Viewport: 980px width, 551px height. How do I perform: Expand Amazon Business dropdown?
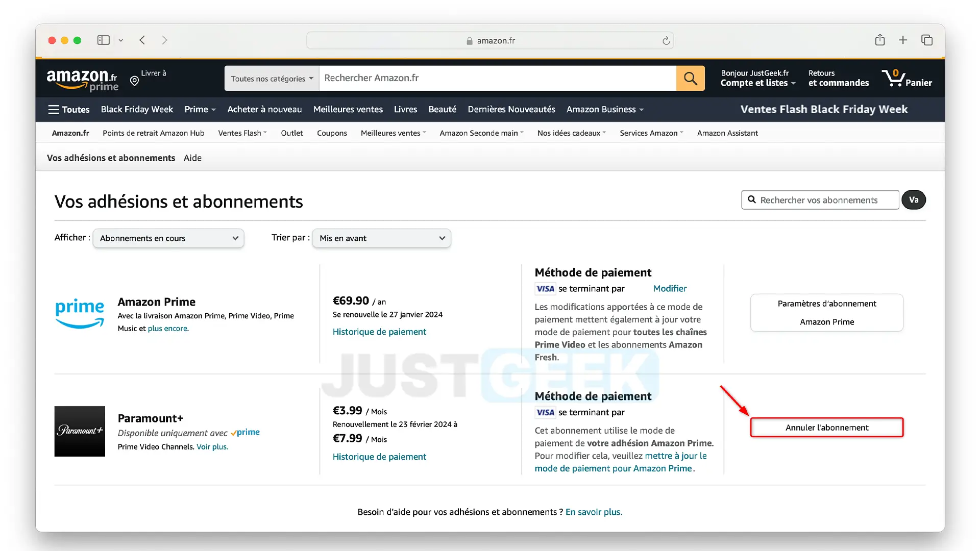point(605,109)
